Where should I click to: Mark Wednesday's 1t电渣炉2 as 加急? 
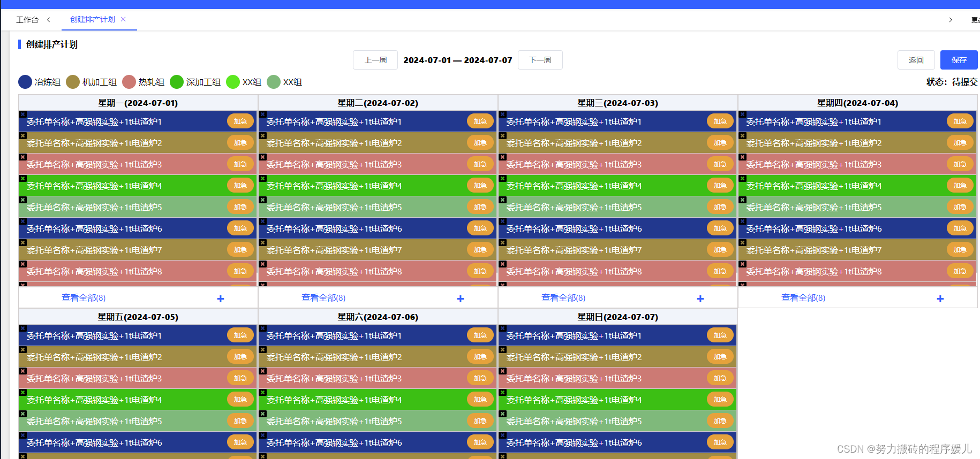pyautogui.click(x=720, y=143)
